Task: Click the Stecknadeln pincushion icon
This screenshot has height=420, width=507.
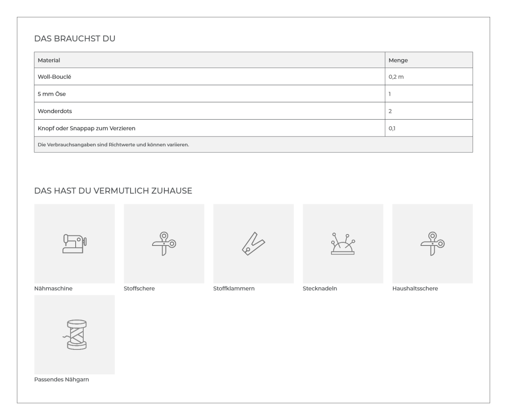Action: click(x=343, y=244)
